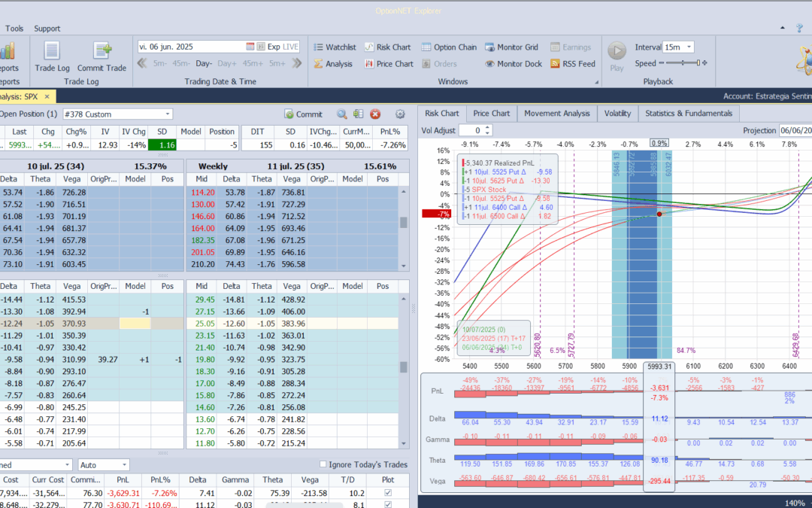Image resolution: width=812 pixels, height=508 pixels.
Task: Toggle Ignore Today's Trades checkbox
Action: [x=323, y=464]
